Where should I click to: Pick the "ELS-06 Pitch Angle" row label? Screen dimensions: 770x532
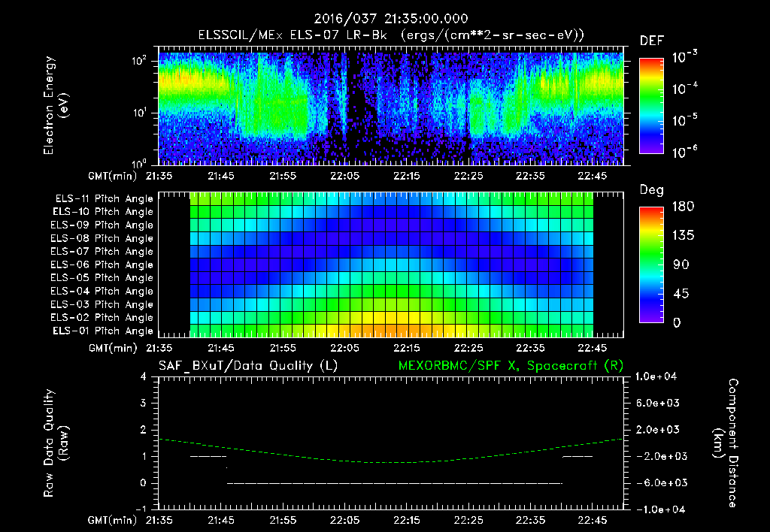click(x=102, y=264)
